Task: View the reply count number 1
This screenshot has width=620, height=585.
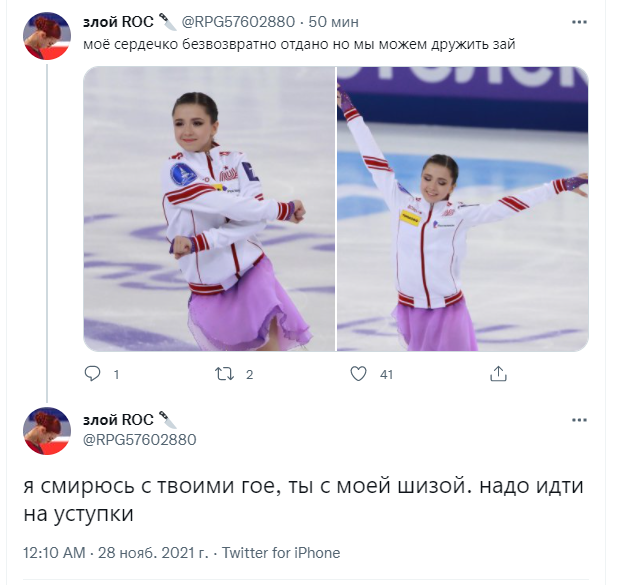Action: (x=116, y=375)
